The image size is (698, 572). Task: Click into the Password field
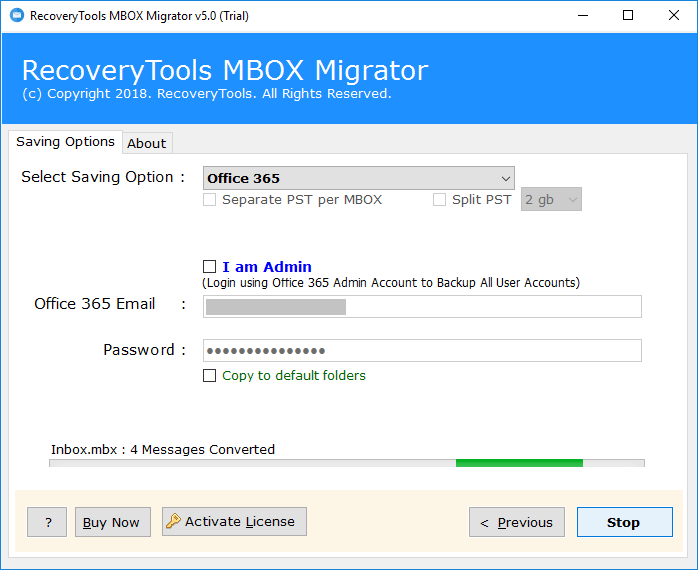pyautogui.click(x=422, y=350)
